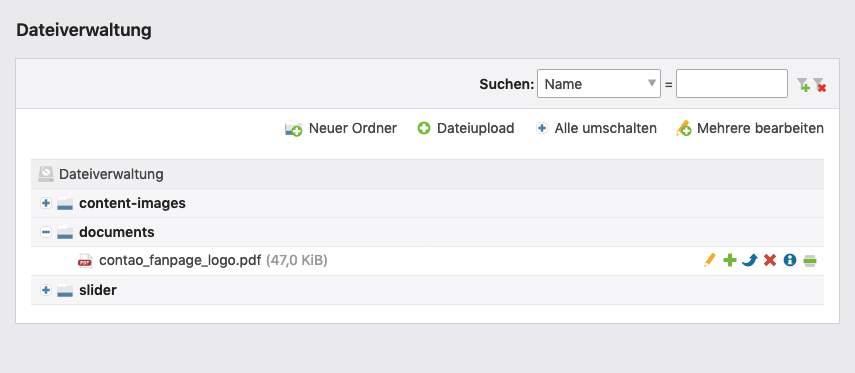Click the (47,0 KiB) file size text
This screenshot has height=373, width=855.
(x=297, y=261)
